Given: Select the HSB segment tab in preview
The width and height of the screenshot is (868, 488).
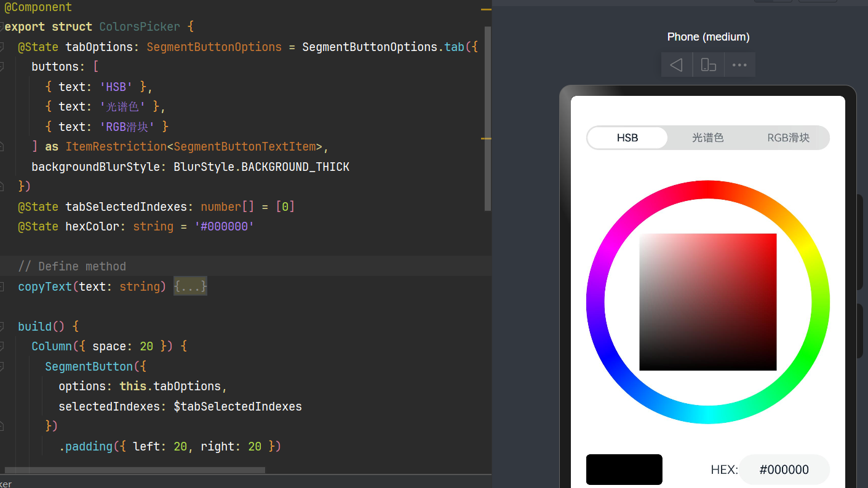Looking at the screenshot, I should (x=627, y=138).
